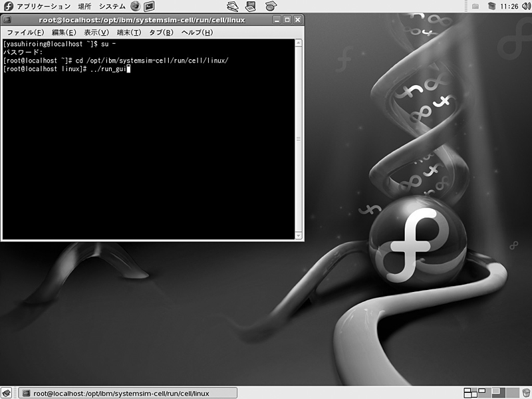This screenshot has height=399, width=532.
Task: Click the keyboard indicator icon in system tray
Action: (x=475, y=7)
